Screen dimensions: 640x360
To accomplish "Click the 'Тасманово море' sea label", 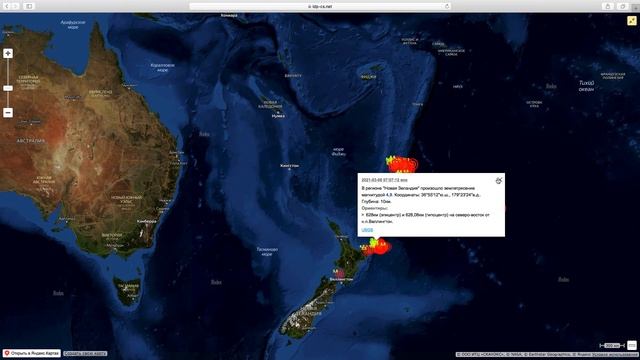I will pos(267,251).
